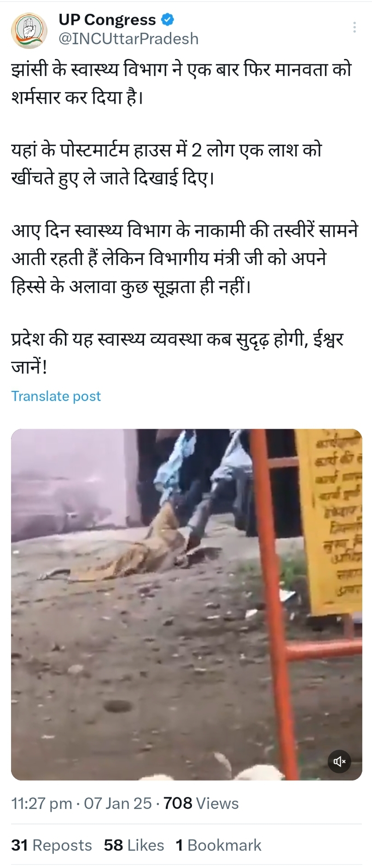Click the Translate post link

[x=56, y=396]
